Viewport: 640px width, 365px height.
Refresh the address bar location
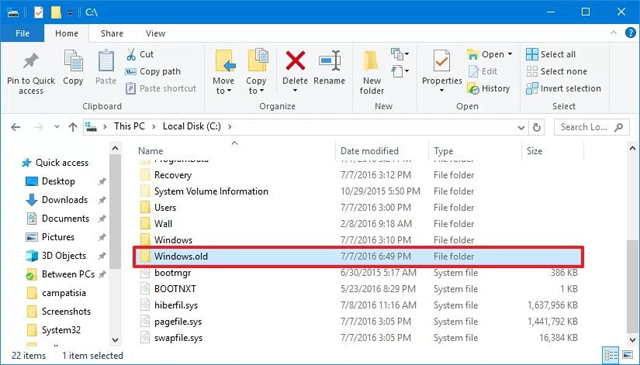coord(537,127)
